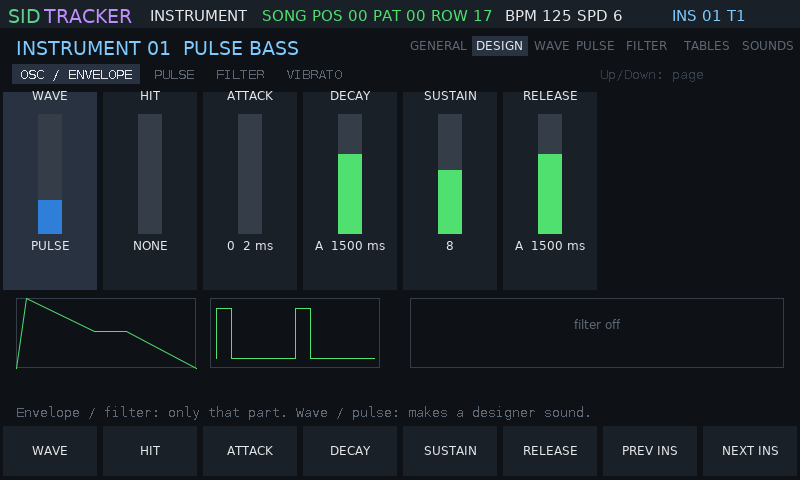Viewport: 800px width, 480px height.
Task: Adjust the WAVE slider showing PULSE
Action: tap(50, 174)
